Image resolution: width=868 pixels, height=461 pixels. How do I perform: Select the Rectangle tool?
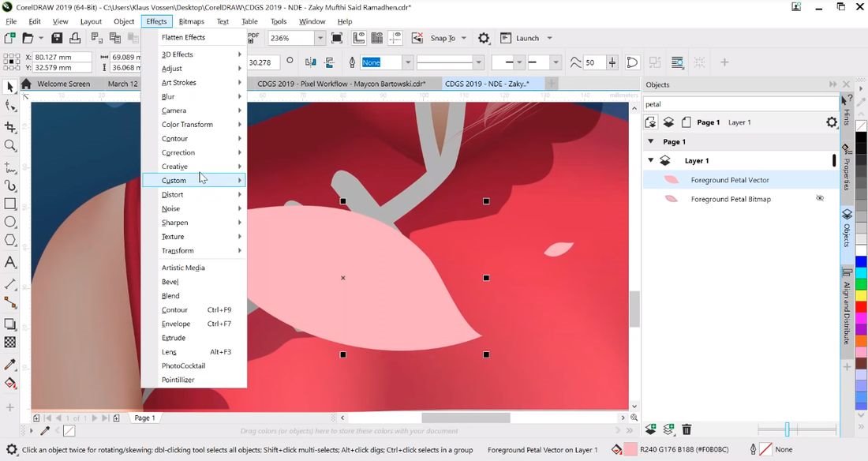pos(10,203)
